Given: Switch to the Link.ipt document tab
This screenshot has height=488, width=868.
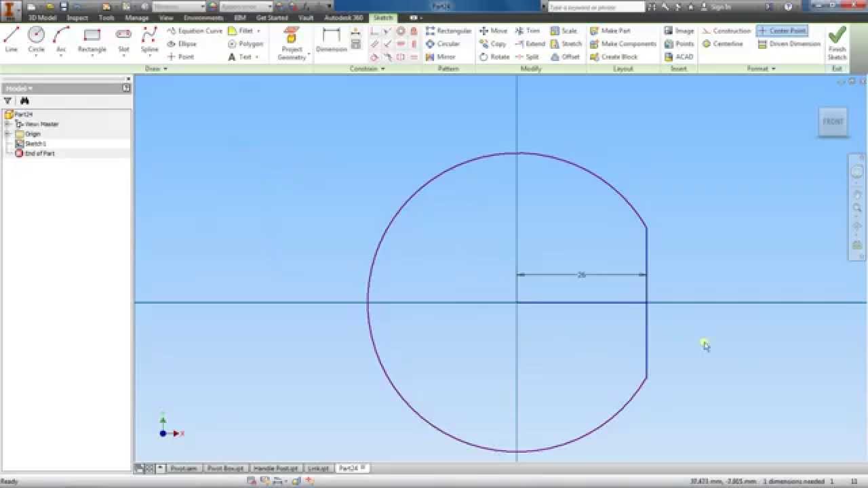Looking at the screenshot, I should click(318, 468).
